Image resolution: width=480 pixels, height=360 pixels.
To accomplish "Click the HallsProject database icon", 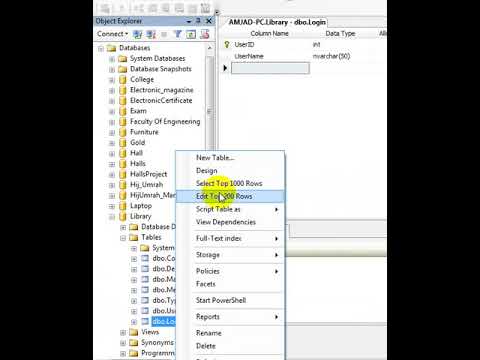I will [123, 174].
